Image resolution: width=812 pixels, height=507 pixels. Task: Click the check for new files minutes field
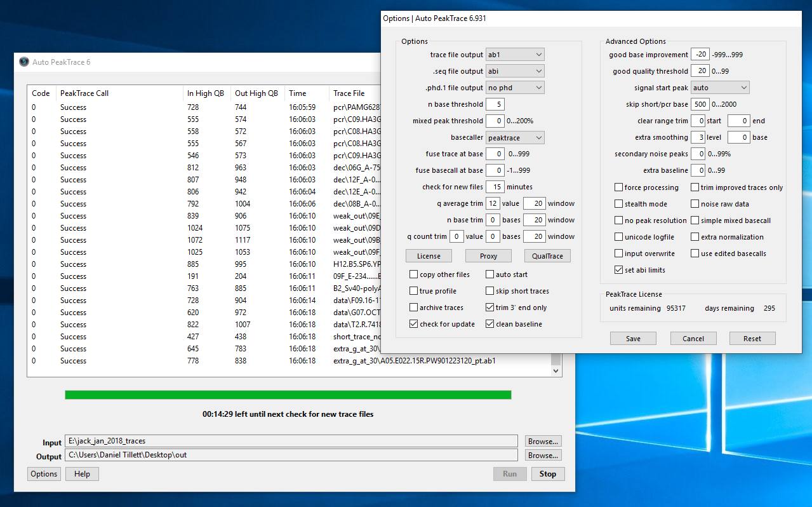pyautogui.click(x=495, y=187)
